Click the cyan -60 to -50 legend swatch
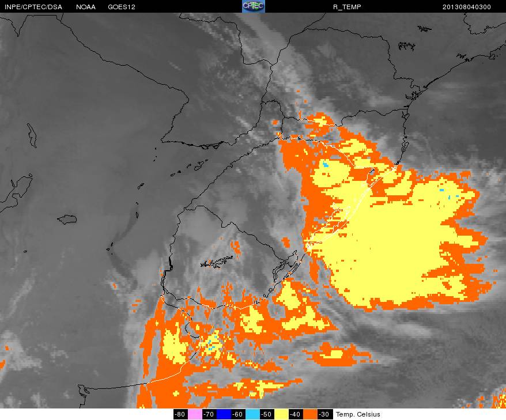The height and width of the screenshot is (420, 506). point(252,414)
